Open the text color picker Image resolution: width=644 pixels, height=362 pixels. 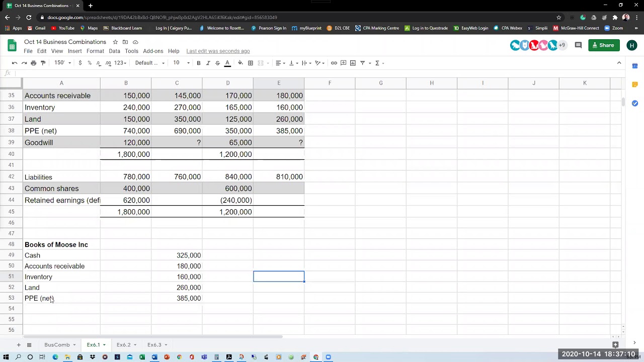click(227, 63)
